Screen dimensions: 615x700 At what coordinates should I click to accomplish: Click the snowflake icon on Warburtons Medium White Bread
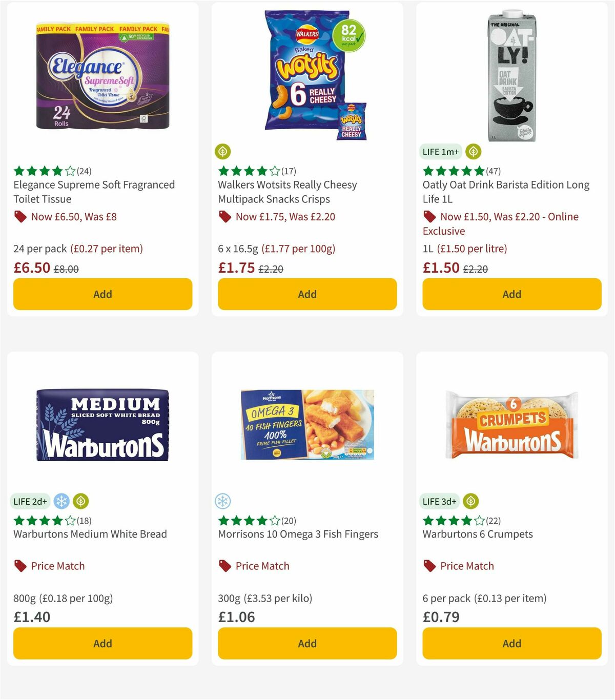pos(62,501)
